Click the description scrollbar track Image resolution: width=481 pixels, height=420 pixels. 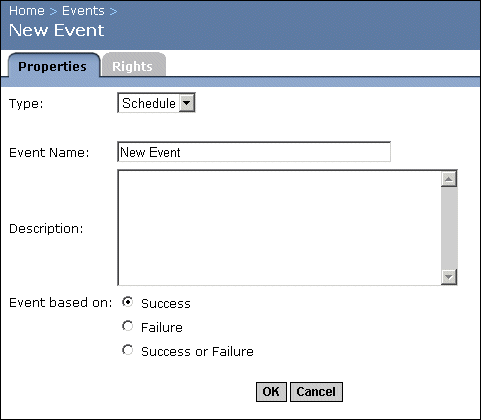coord(449,228)
